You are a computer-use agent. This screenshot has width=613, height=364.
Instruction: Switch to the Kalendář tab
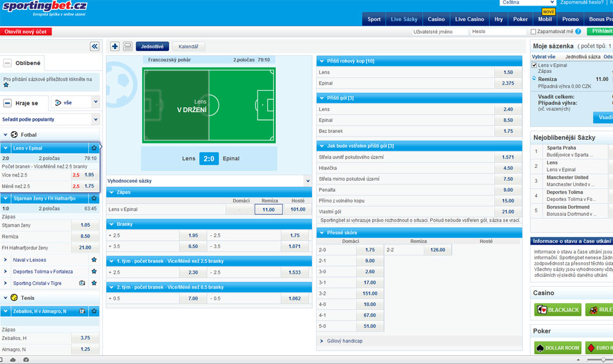(188, 47)
